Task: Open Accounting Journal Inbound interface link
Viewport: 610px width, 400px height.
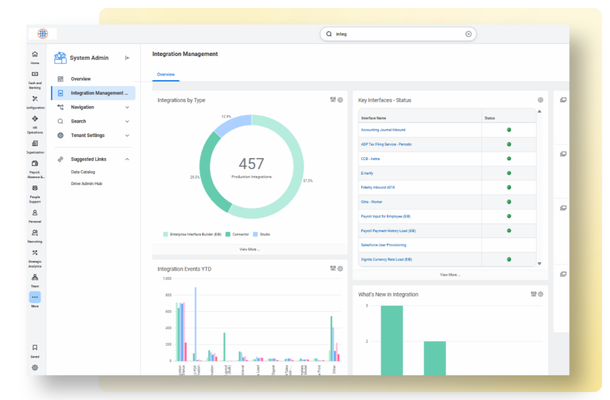Action: click(383, 130)
